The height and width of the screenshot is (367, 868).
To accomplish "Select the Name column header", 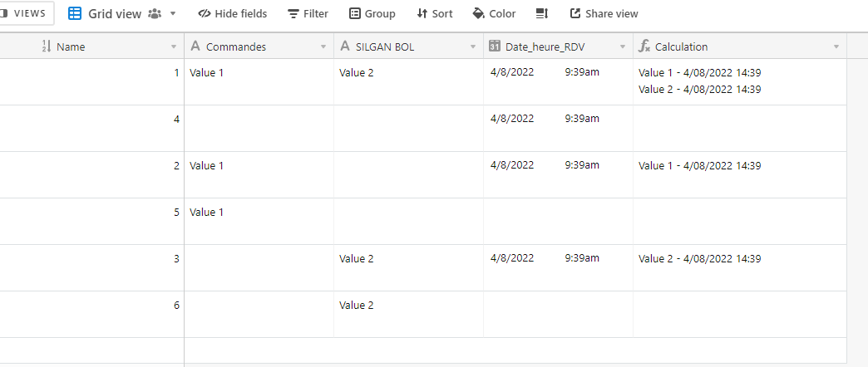I will pos(92,46).
